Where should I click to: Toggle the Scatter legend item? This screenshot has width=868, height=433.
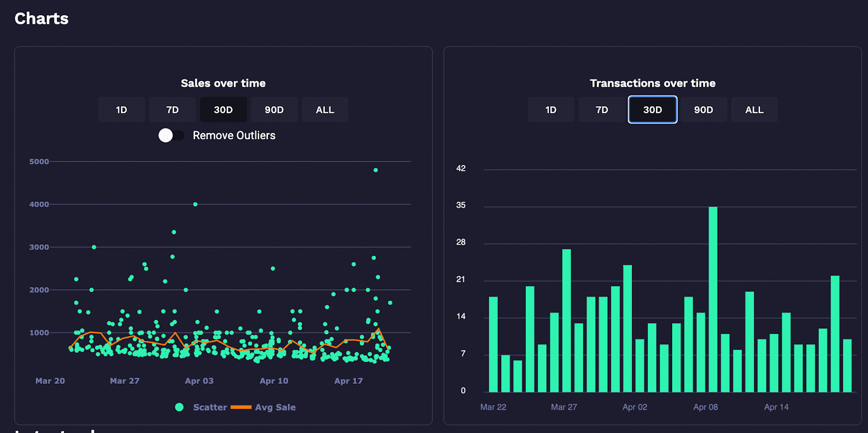(201, 407)
